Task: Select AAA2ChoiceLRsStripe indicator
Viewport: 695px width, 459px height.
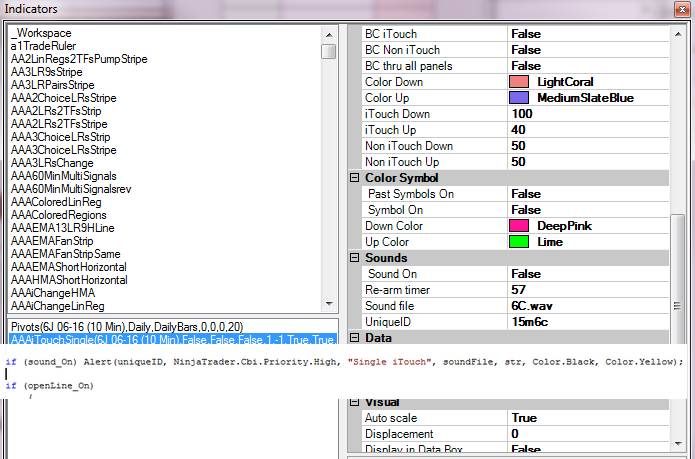Action: tap(63, 97)
